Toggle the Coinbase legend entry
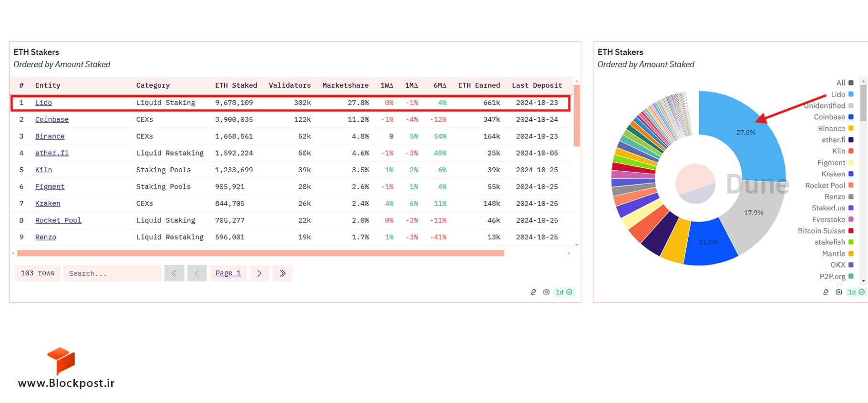The image size is (868, 403). click(x=833, y=117)
